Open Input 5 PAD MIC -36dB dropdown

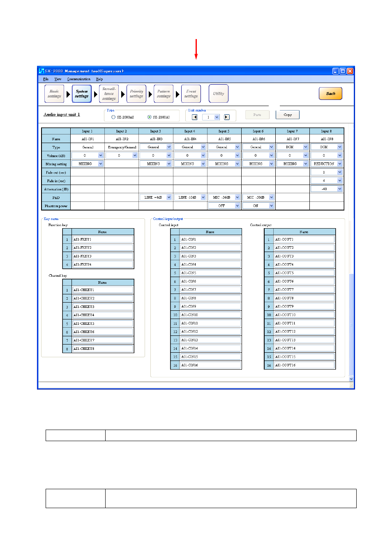(x=237, y=197)
